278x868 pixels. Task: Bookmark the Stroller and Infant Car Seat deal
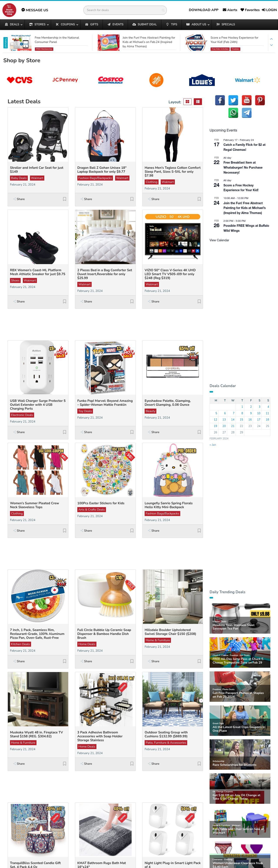(x=65, y=199)
